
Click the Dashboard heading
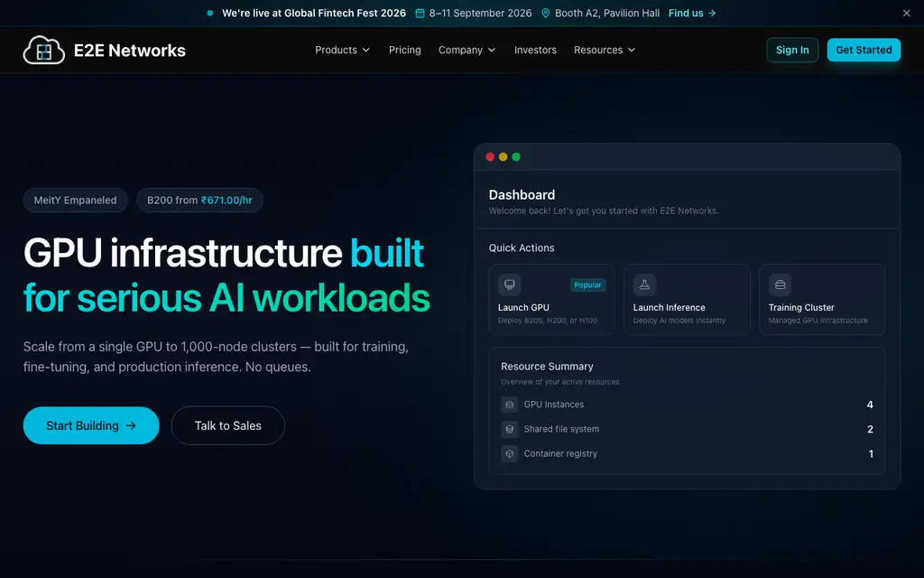[522, 195]
